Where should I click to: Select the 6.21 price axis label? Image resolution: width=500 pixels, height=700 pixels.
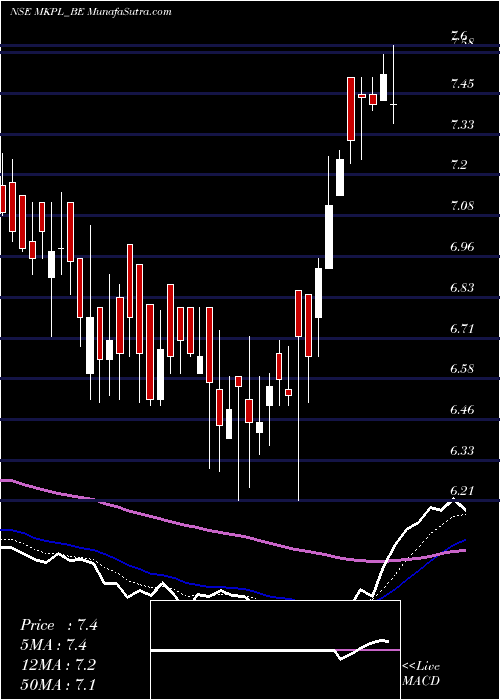[462, 491]
